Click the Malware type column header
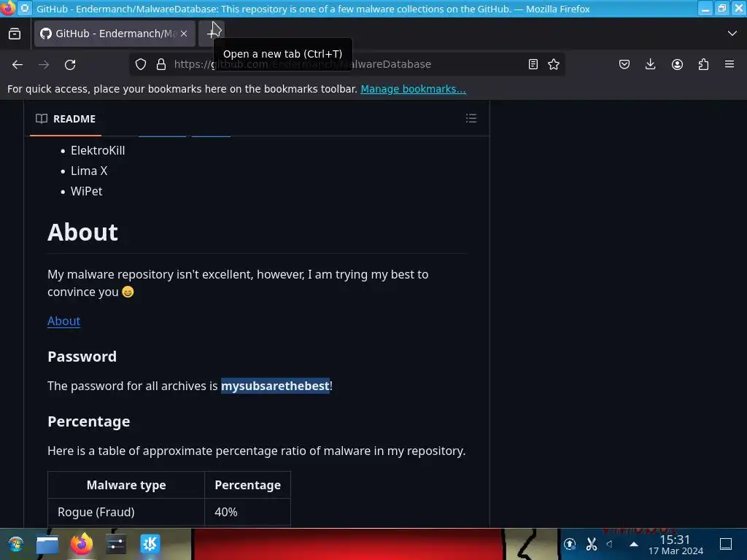 click(126, 485)
